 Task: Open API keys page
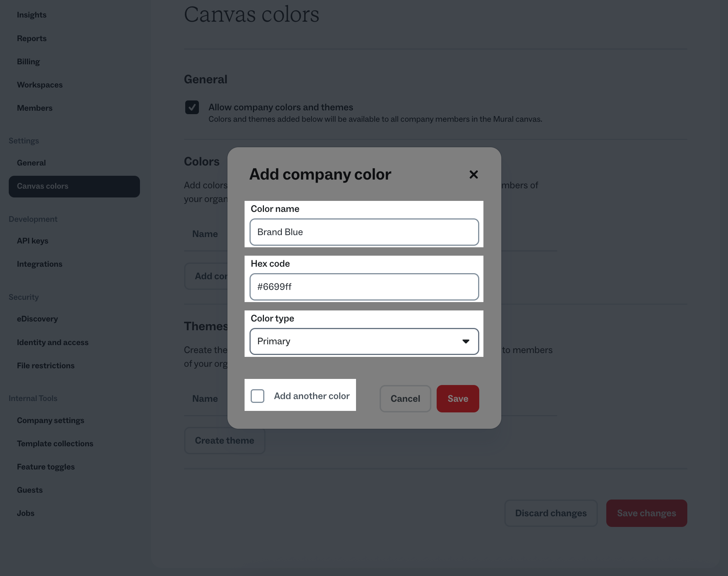point(32,241)
